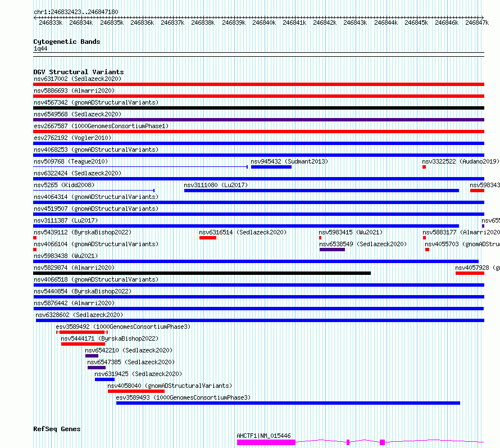Click small red marker under nsv3322522
Image resolution: width=500 pixels, height=448 pixels.
tap(424, 167)
